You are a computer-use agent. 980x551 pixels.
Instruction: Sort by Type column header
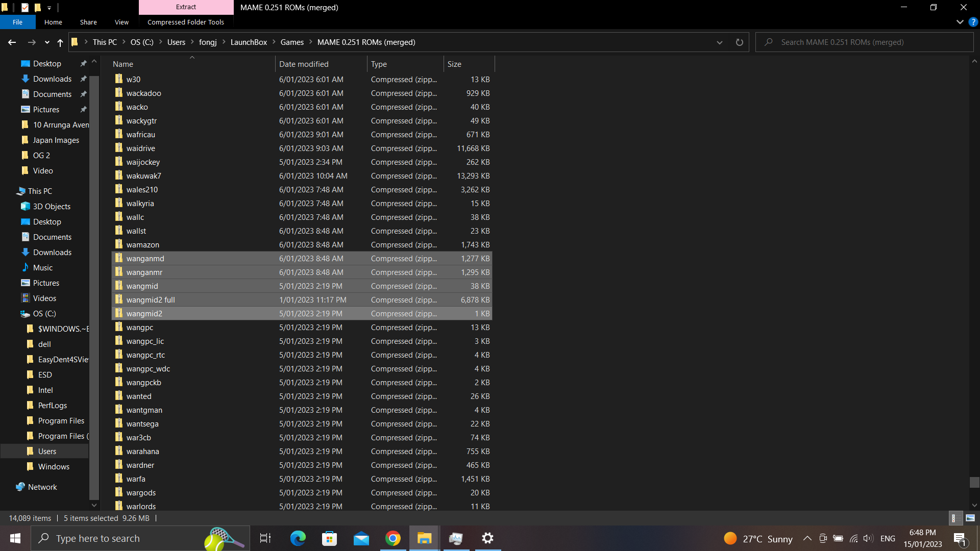(x=405, y=64)
